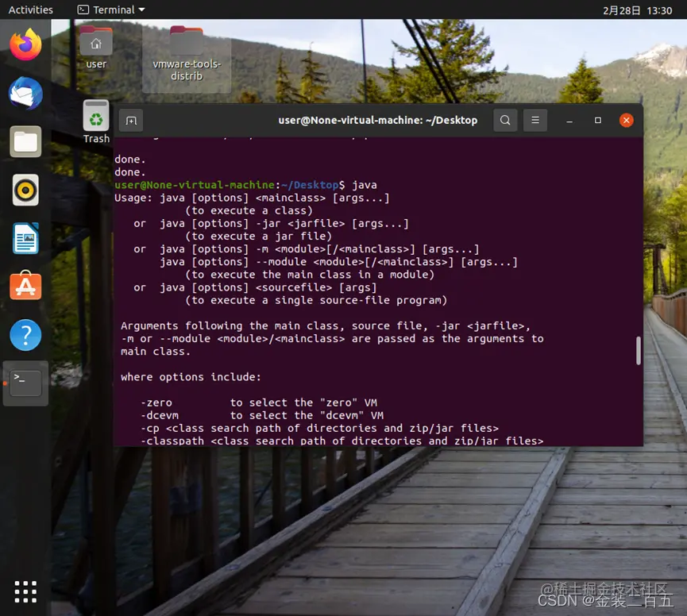The height and width of the screenshot is (616, 687).
Task: Open Firefox from the dock
Action: click(x=25, y=44)
